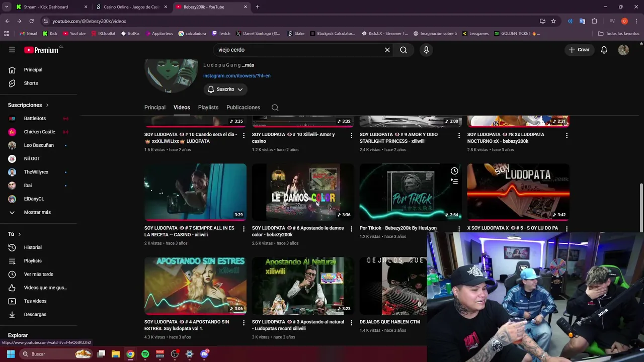Switch to the Kick Dashboard browser tab
This screenshot has height=362, width=644.
tap(50, 7)
